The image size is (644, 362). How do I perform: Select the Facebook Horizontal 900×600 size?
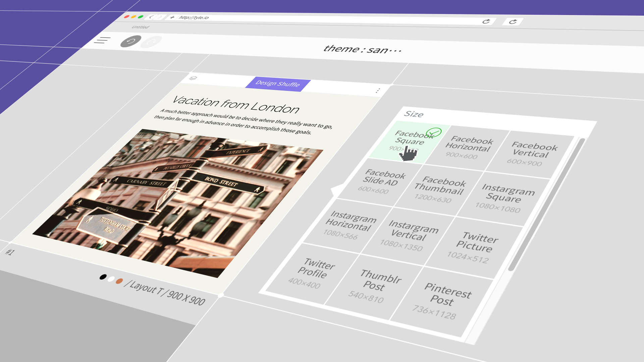468,147
